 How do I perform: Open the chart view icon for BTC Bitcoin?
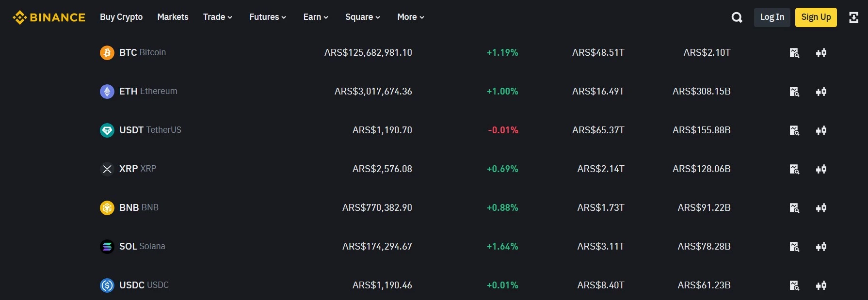pyautogui.click(x=794, y=52)
